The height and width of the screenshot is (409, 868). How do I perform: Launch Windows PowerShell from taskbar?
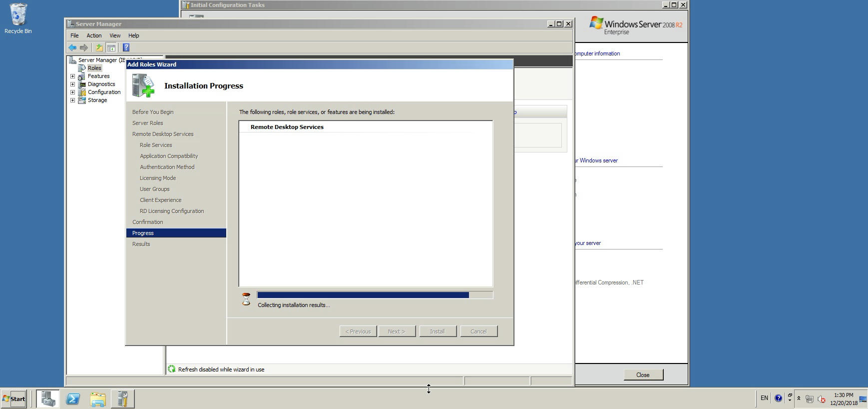click(x=73, y=399)
